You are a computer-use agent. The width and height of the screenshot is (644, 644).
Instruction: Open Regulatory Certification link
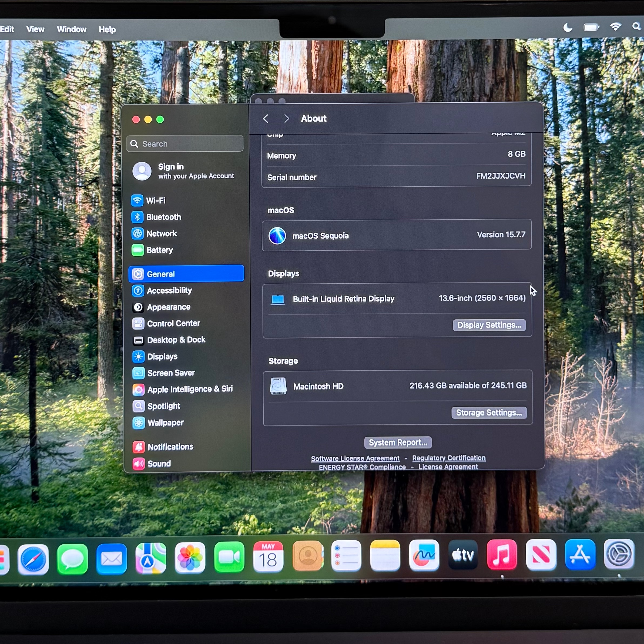pyautogui.click(x=449, y=458)
